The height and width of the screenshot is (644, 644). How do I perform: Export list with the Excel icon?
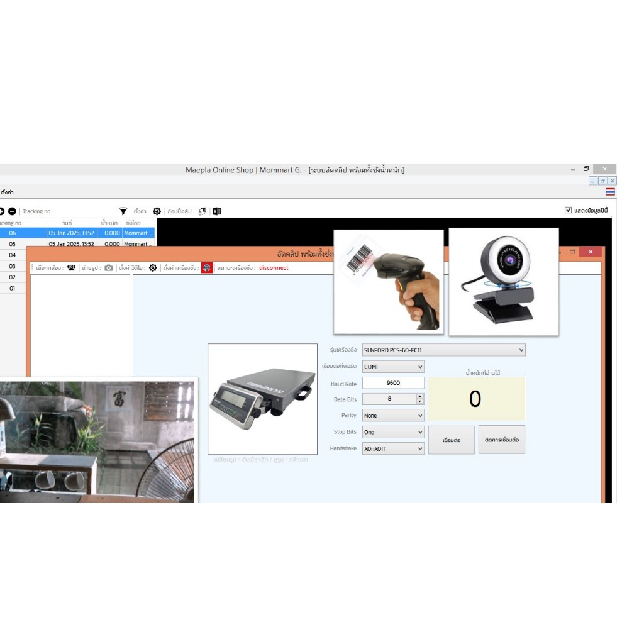tap(216, 211)
